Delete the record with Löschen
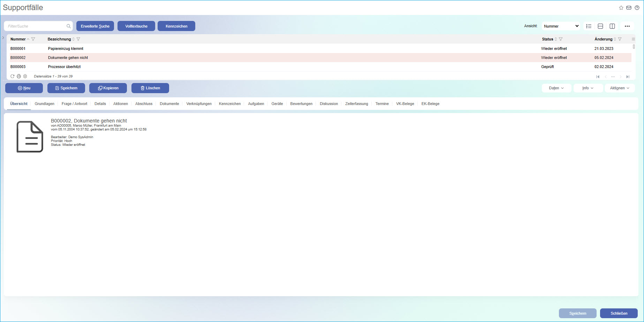The image size is (644, 322). (x=150, y=88)
